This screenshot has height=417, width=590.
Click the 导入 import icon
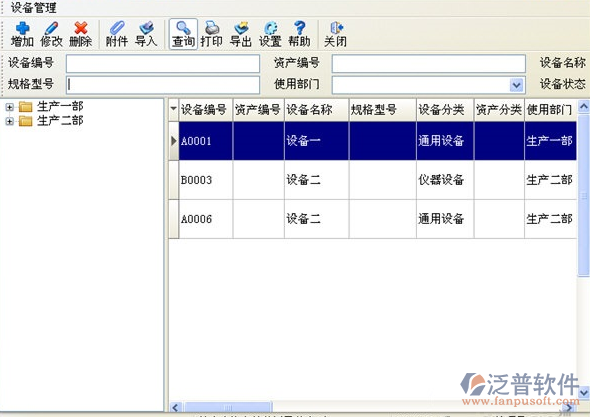coord(146,28)
